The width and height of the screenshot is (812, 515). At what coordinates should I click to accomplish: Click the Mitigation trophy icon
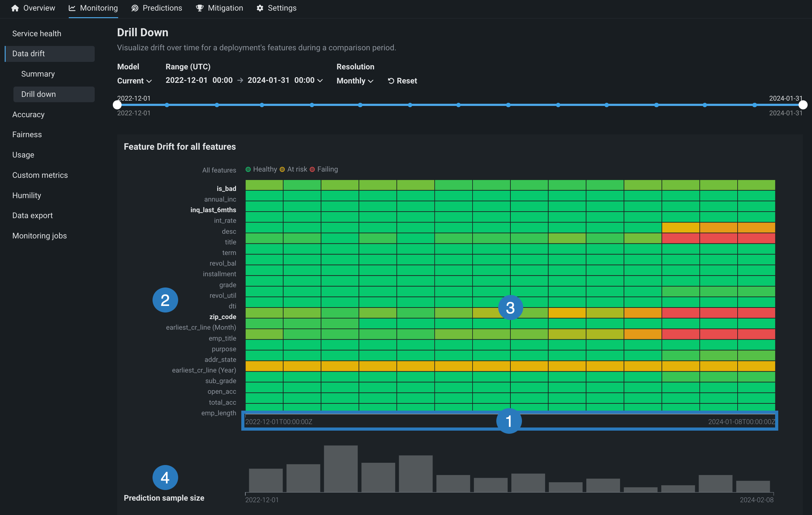(200, 8)
